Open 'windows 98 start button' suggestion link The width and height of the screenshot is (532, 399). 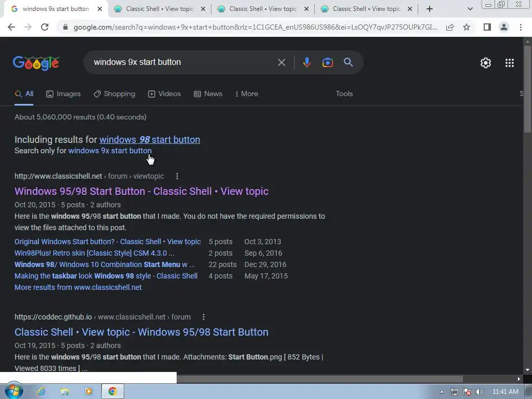(x=150, y=139)
